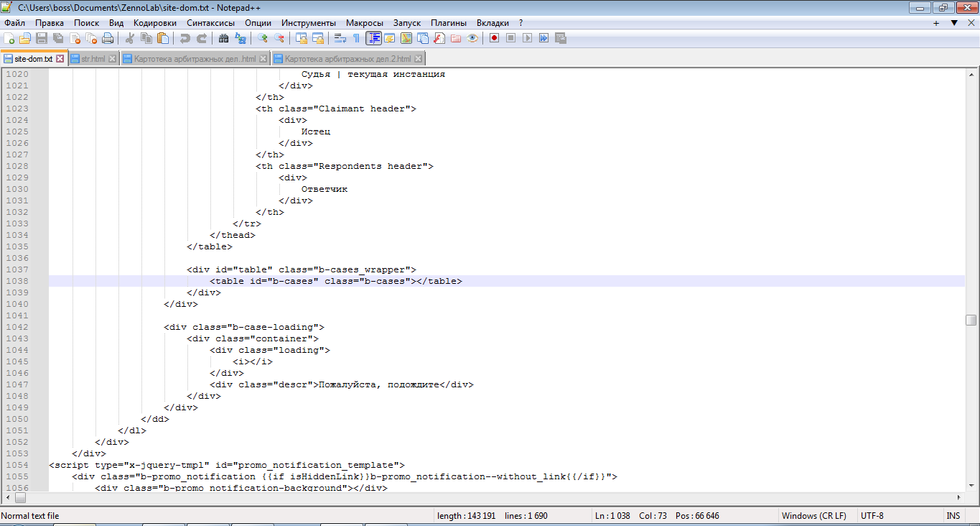The image size is (980, 526).
Task: Expand the tab list down-arrow at top right
Action: 954,23
